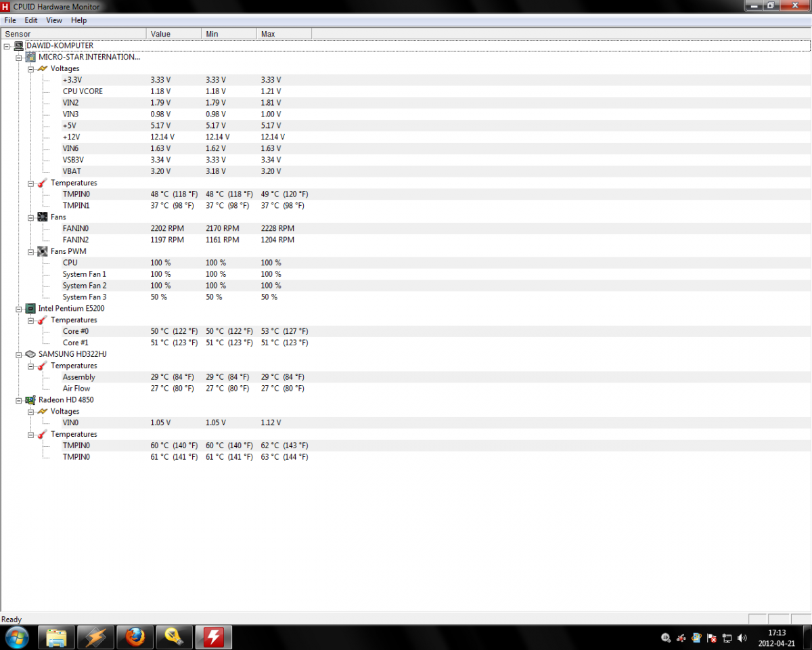Image resolution: width=812 pixels, height=650 pixels.
Task: Click the DAWID-KOMPUTER computer icon
Action: tap(18, 45)
